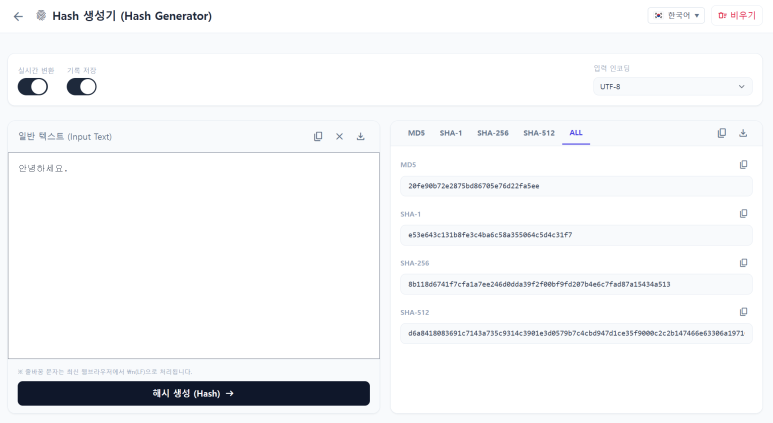Copy the SHA-1 hash value
Viewport: 773px width, 423px height.
743,213
